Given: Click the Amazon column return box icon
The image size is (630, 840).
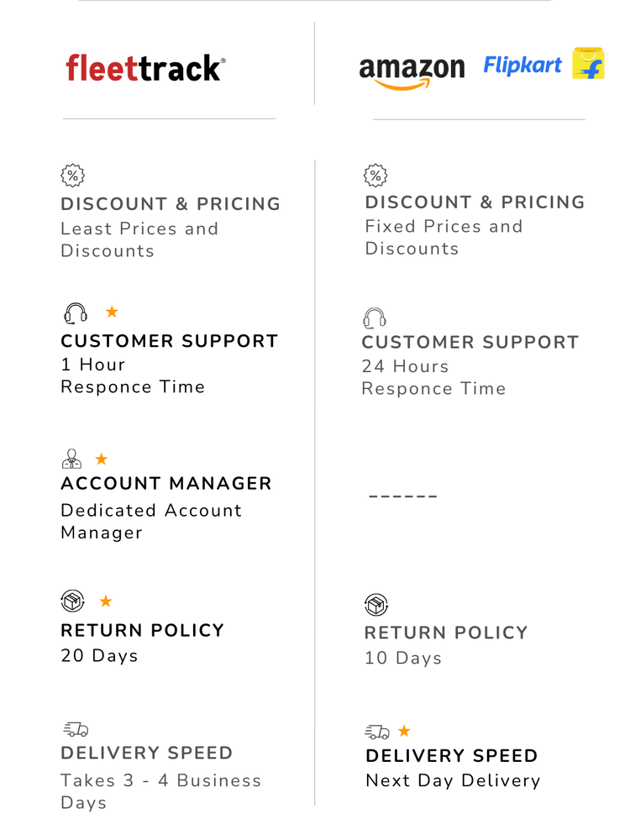Looking at the screenshot, I should click(x=376, y=604).
